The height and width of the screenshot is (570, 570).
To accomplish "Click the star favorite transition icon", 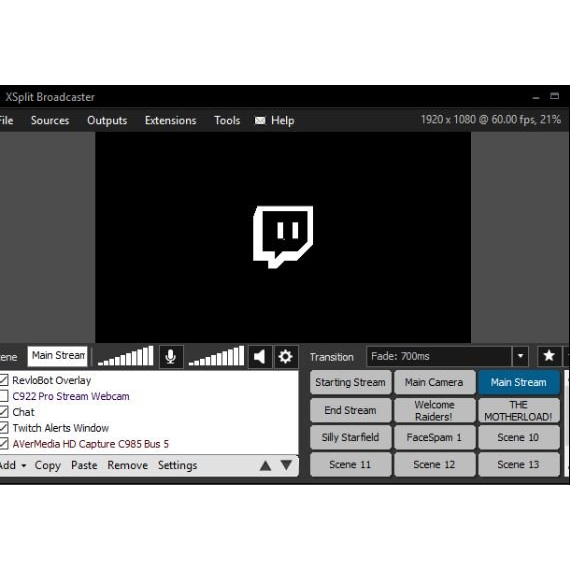I will 549,356.
